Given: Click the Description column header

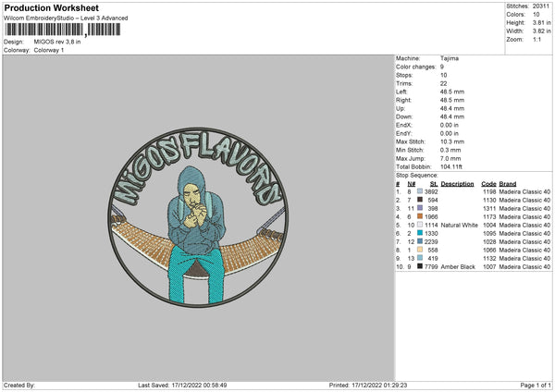Looking at the screenshot, I should 457,184.
